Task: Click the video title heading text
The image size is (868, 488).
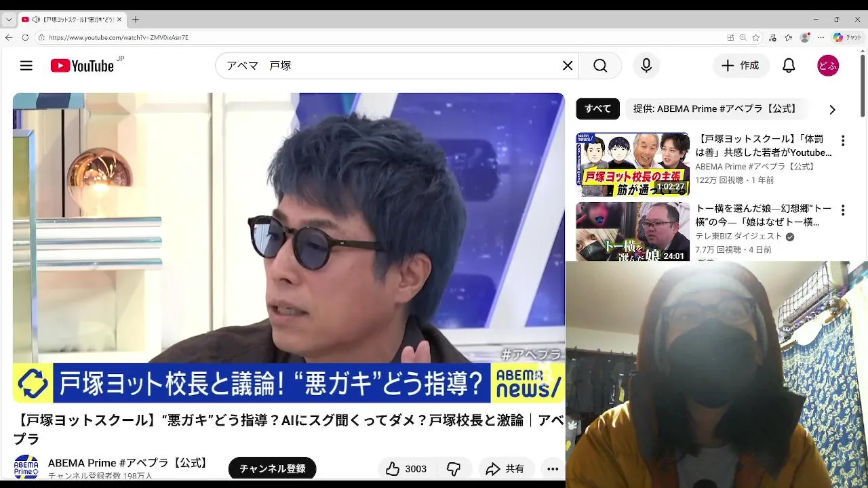Action: tap(288, 430)
